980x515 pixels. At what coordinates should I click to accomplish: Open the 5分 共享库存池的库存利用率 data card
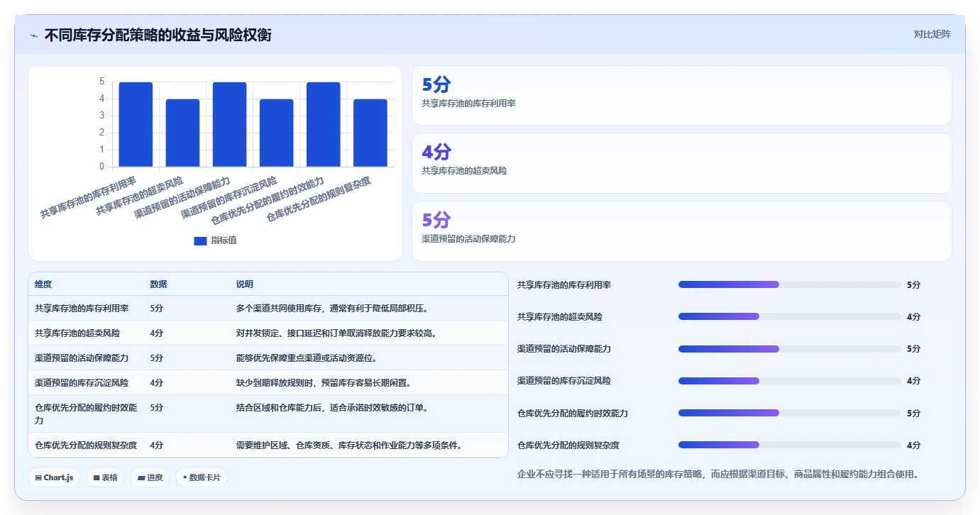(681, 96)
